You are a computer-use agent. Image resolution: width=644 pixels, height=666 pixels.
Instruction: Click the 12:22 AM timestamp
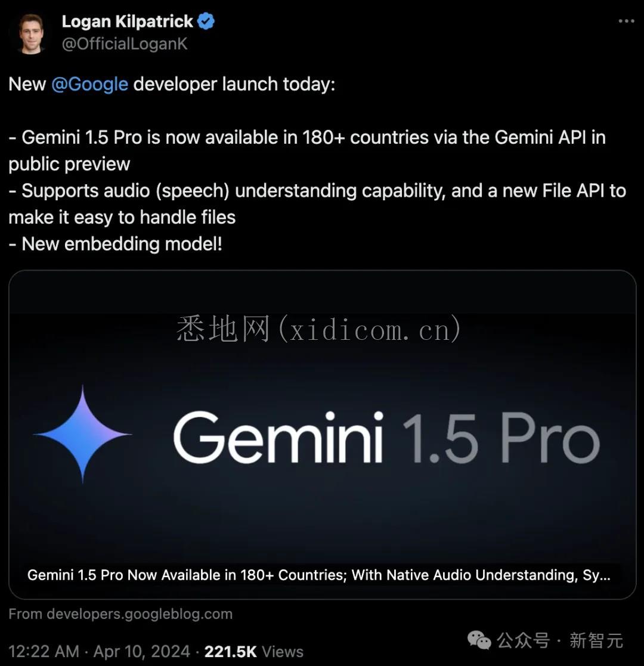[44, 651]
